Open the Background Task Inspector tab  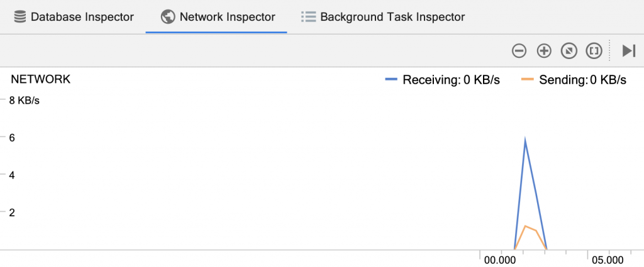pyautogui.click(x=392, y=17)
